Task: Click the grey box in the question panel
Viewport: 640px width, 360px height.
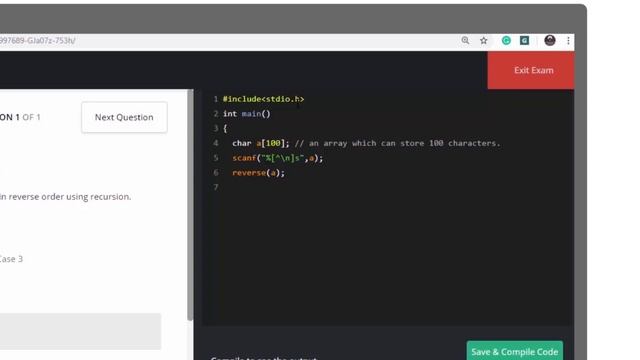Action: (x=80, y=331)
